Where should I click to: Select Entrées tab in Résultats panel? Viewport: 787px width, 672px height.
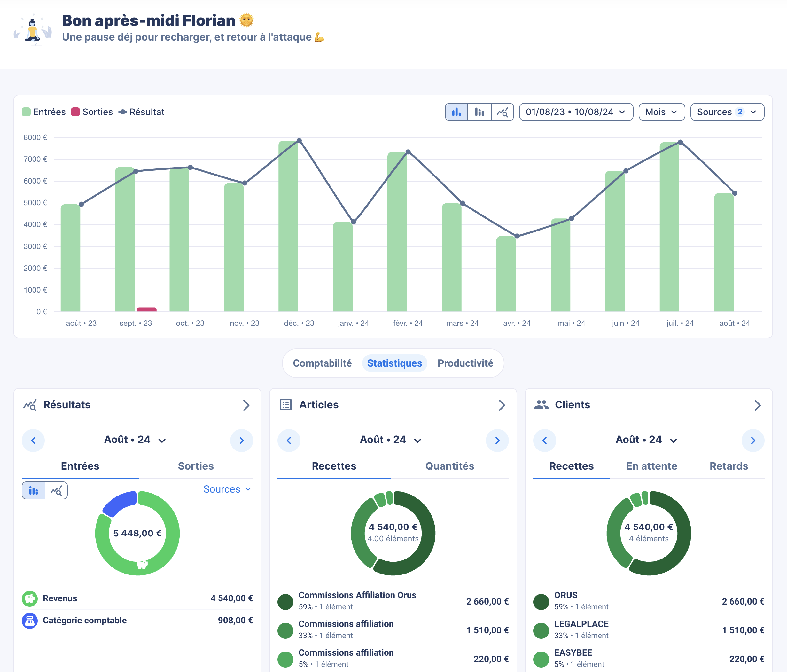click(x=80, y=466)
